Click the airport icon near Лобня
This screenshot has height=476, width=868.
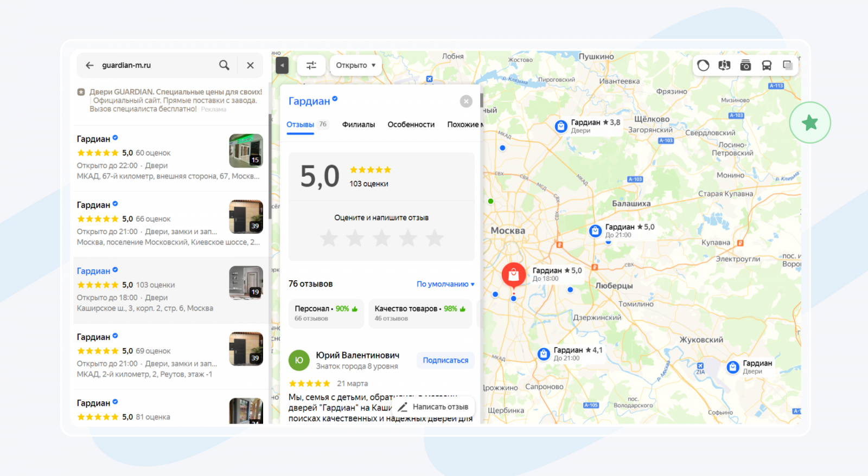pos(429,79)
